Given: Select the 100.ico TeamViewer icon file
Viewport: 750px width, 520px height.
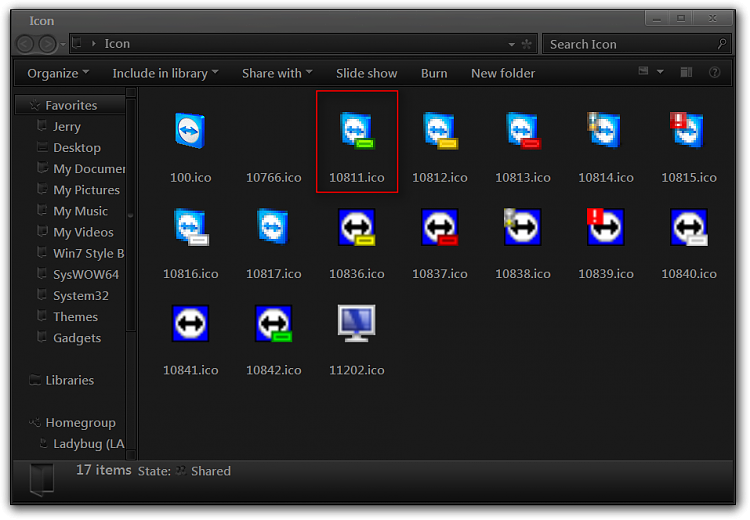Looking at the screenshot, I should pyautogui.click(x=190, y=131).
